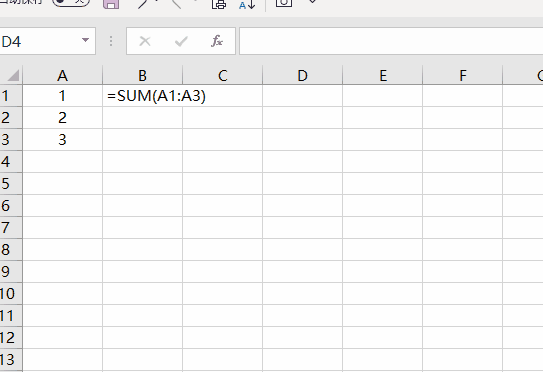Select cell A3 containing 3
The image size is (543, 372).
62,140
